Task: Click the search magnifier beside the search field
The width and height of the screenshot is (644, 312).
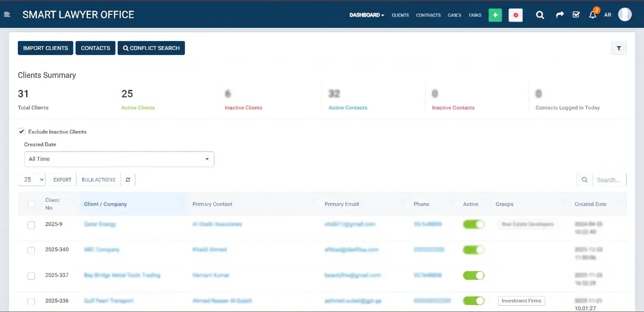Action: tap(585, 179)
